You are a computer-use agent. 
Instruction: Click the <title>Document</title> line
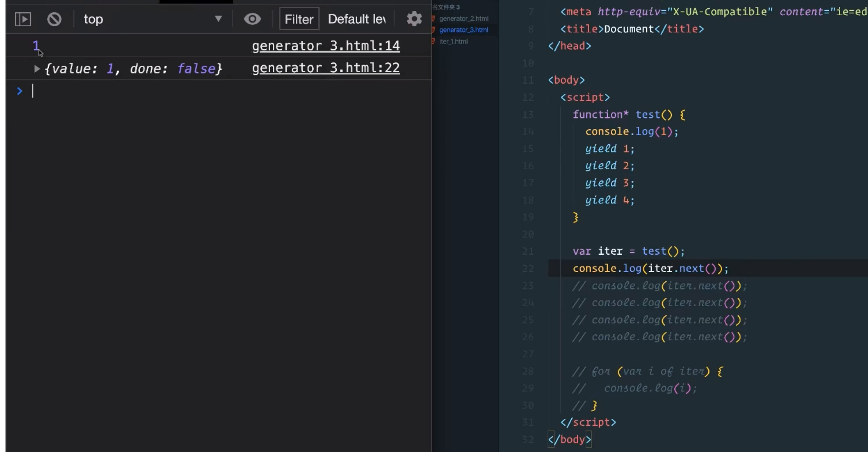tap(632, 29)
